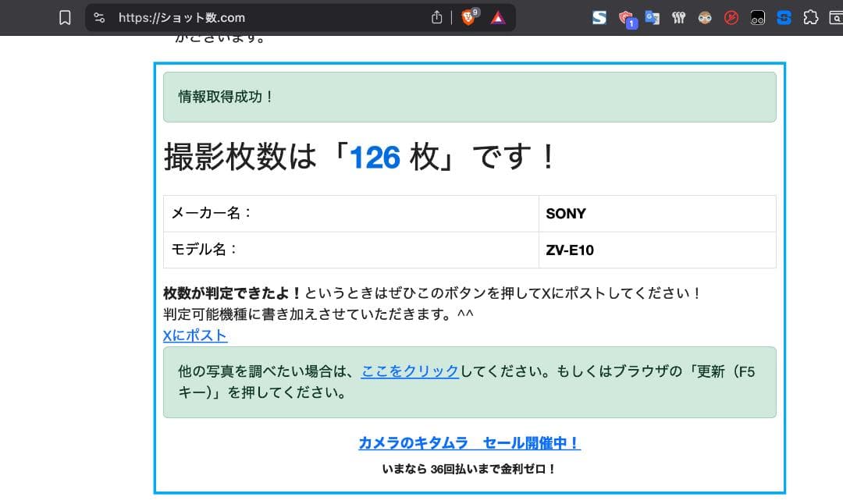Viewport: 843px width, 504px height.
Task: Open the Brave Shields lion icon
Action: (468, 17)
